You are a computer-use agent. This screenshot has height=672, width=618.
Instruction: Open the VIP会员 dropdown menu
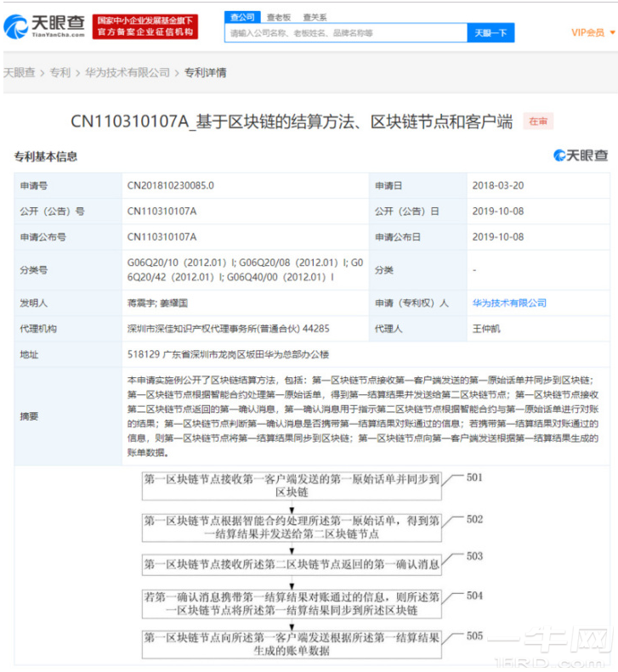[593, 32]
